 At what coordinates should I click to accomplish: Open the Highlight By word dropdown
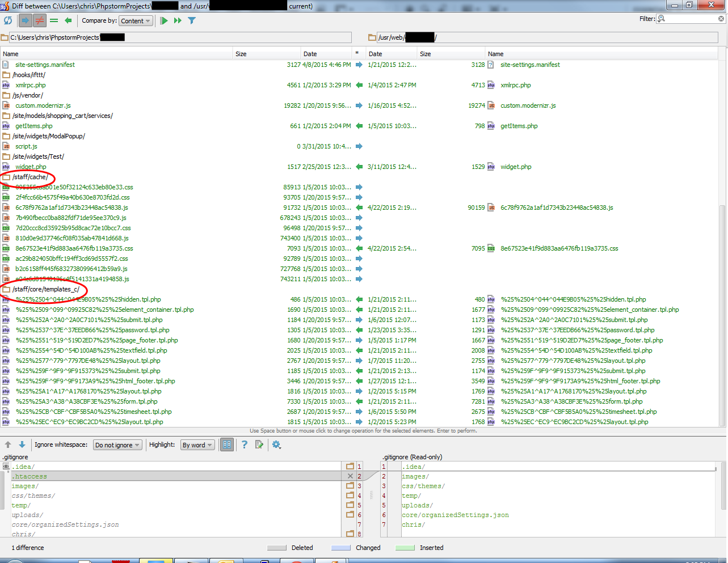coord(197,445)
